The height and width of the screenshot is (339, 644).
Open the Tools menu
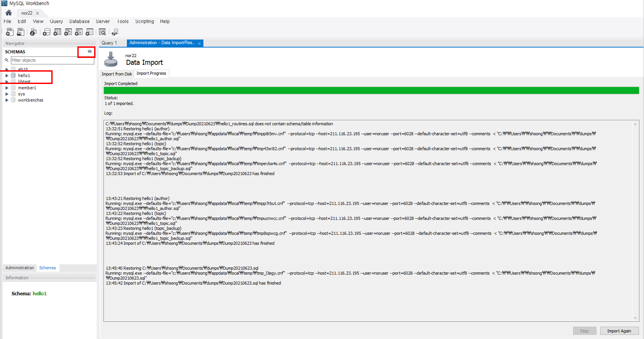tap(123, 21)
